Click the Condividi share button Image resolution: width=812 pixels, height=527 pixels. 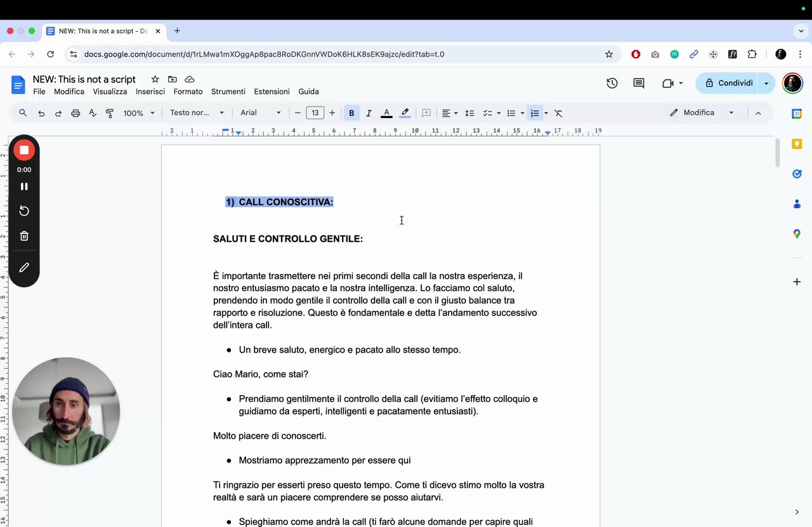pyautogui.click(x=728, y=83)
